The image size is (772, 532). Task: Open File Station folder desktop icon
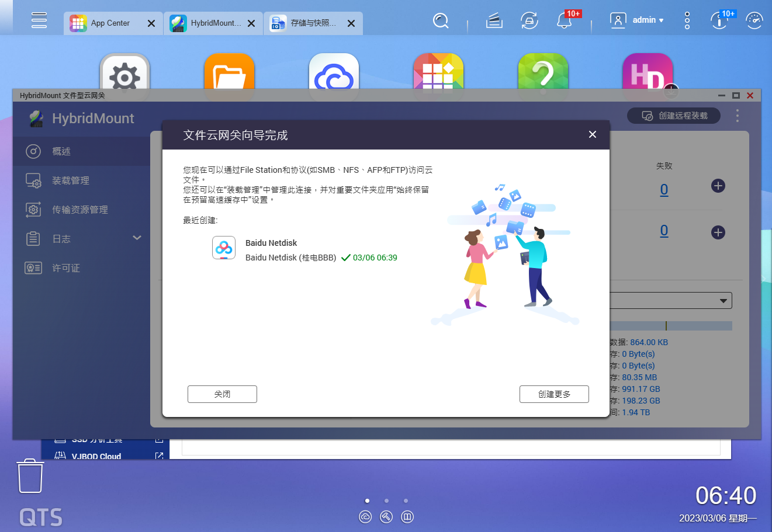229,71
